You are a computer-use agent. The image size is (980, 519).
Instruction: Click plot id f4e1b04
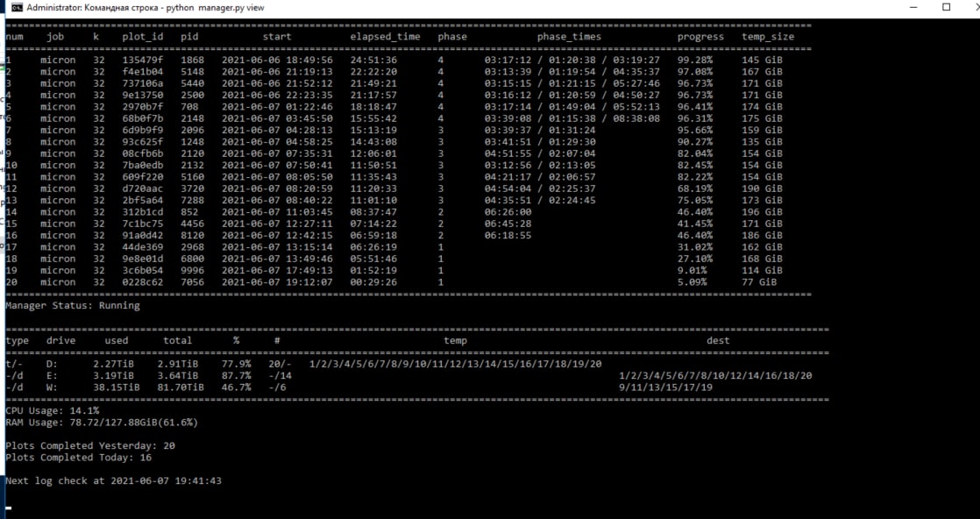(x=143, y=72)
